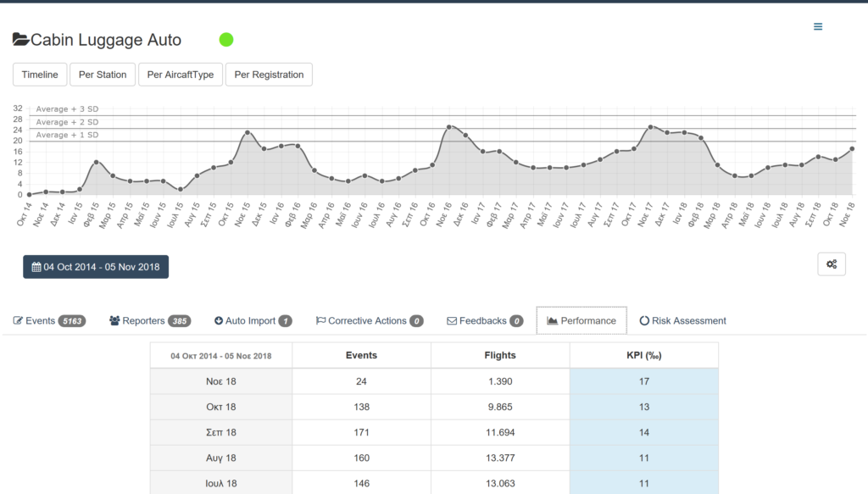Click the Per AircaftType button
Viewport: 868px width, 494px height.
[x=180, y=75]
